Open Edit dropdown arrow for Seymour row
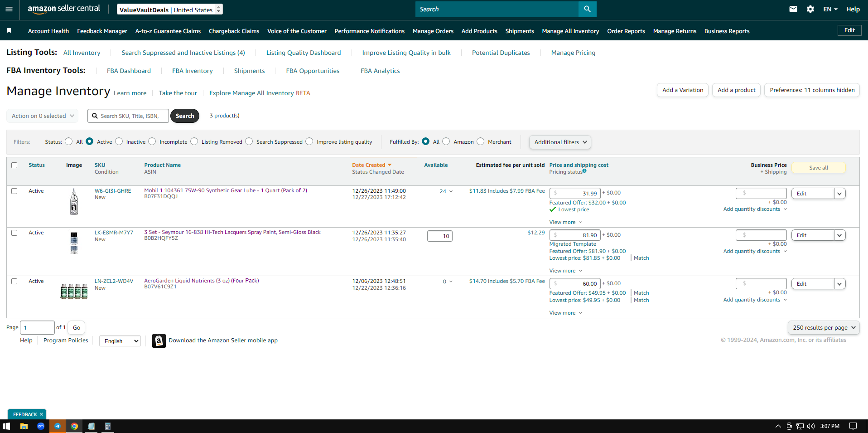The image size is (868, 433). pos(839,235)
